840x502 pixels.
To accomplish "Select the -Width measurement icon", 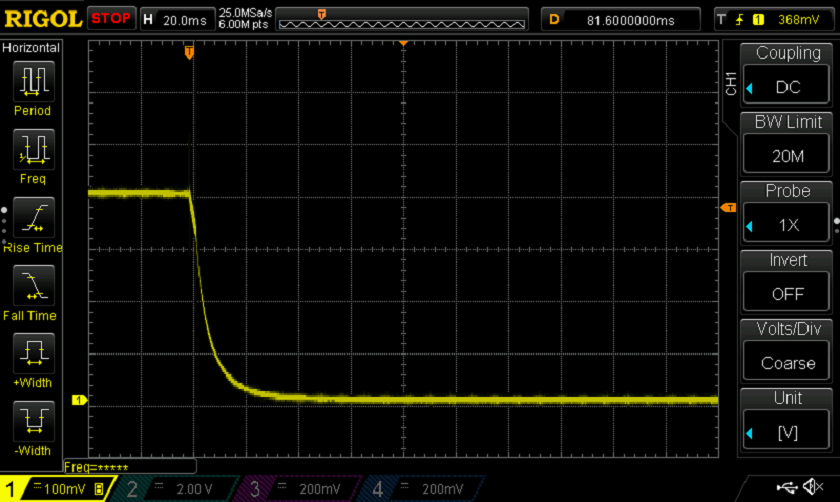I will 32,421.
